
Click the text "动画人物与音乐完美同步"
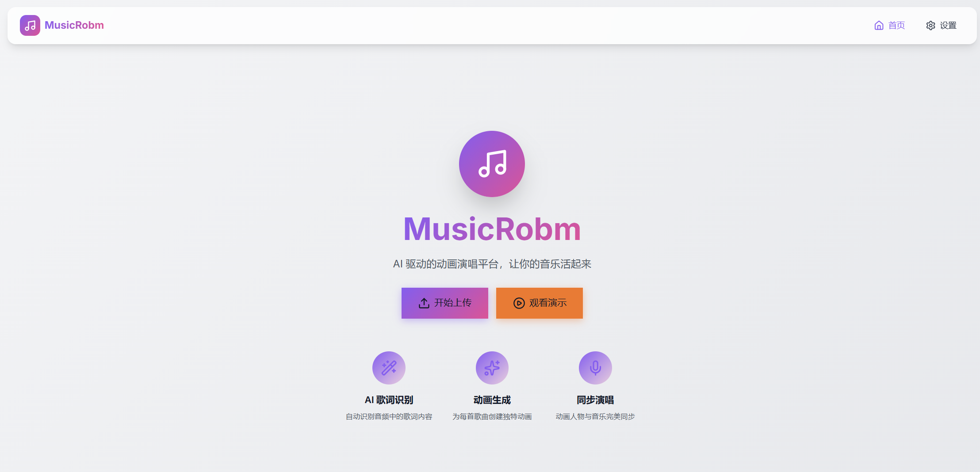[595, 417]
